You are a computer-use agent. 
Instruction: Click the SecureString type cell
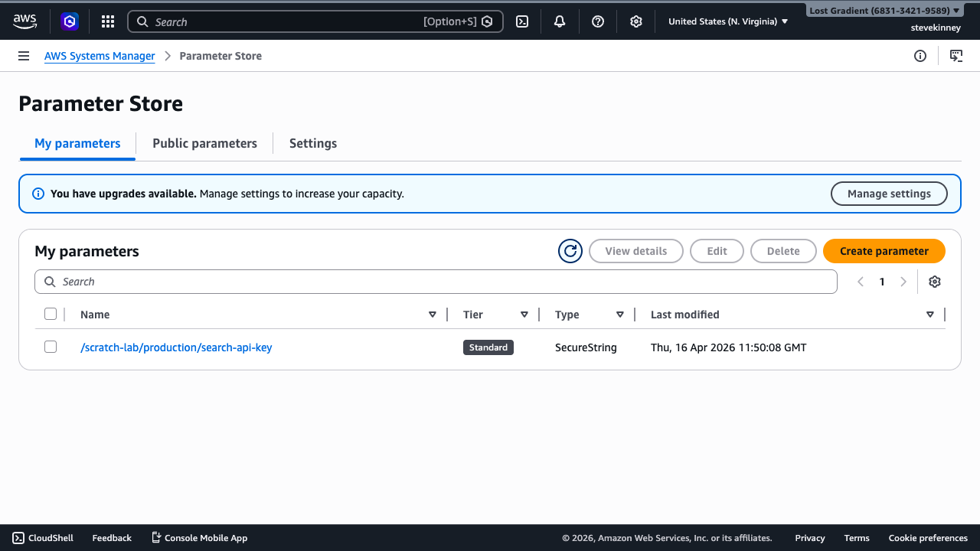point(586,347)
